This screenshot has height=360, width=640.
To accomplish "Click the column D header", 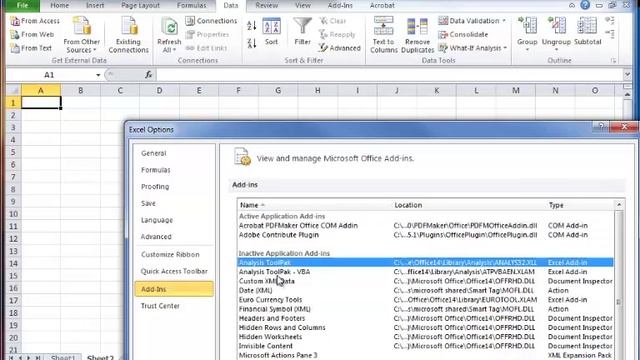I will tap(159, 91).
